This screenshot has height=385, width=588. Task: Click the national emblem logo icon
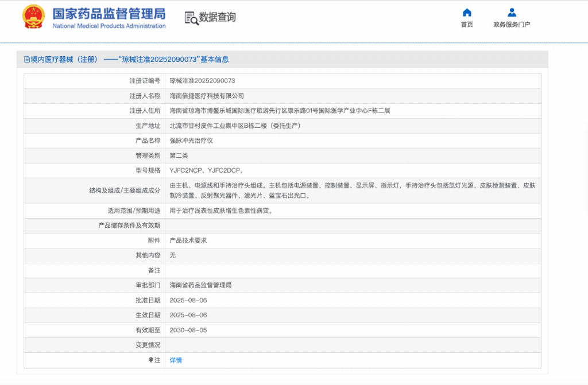[34, 17]
